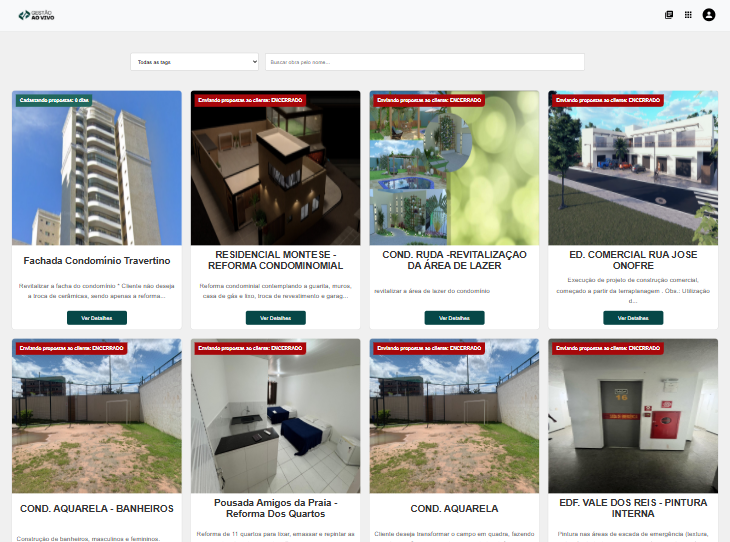Viewport: 730px width, 542px height.
Task: Click the ENCERRADO badge on Ed. Comercial card
Action: point(608,100)
